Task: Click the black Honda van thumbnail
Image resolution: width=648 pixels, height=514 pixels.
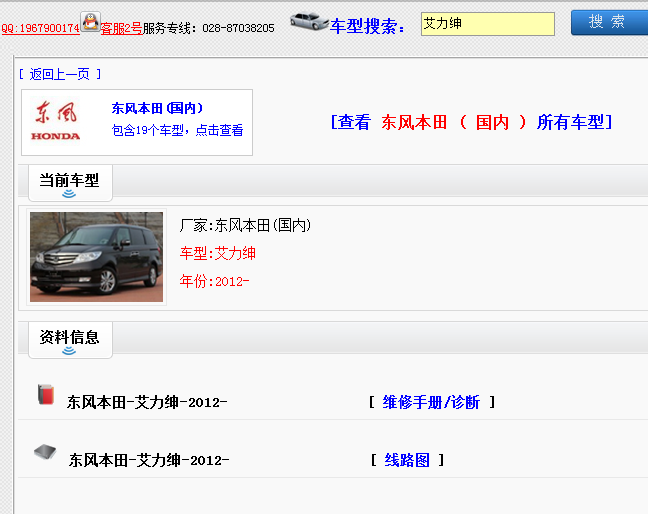Action: 96,257
